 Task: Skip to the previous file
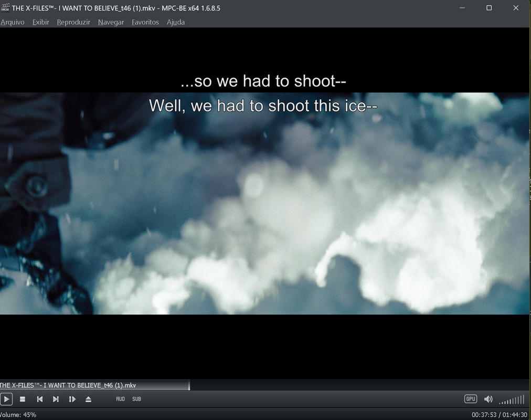coord(40,399)
